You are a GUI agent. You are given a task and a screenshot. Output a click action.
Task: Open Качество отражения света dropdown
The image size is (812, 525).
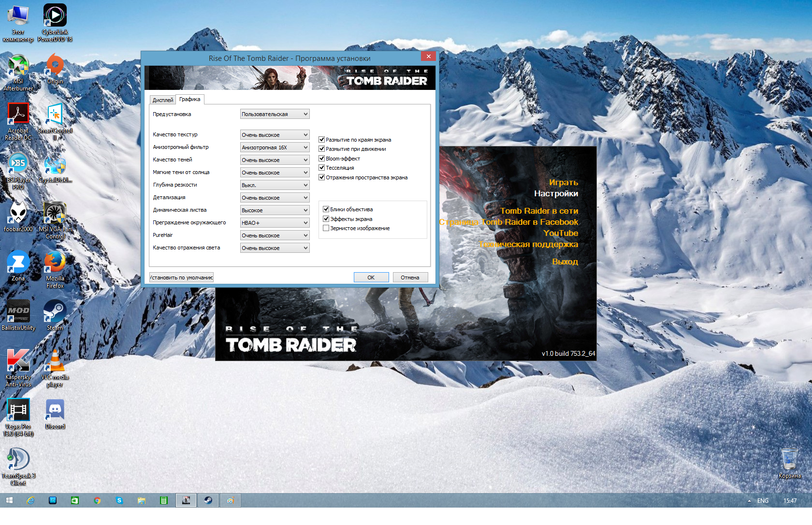point(275,248)
